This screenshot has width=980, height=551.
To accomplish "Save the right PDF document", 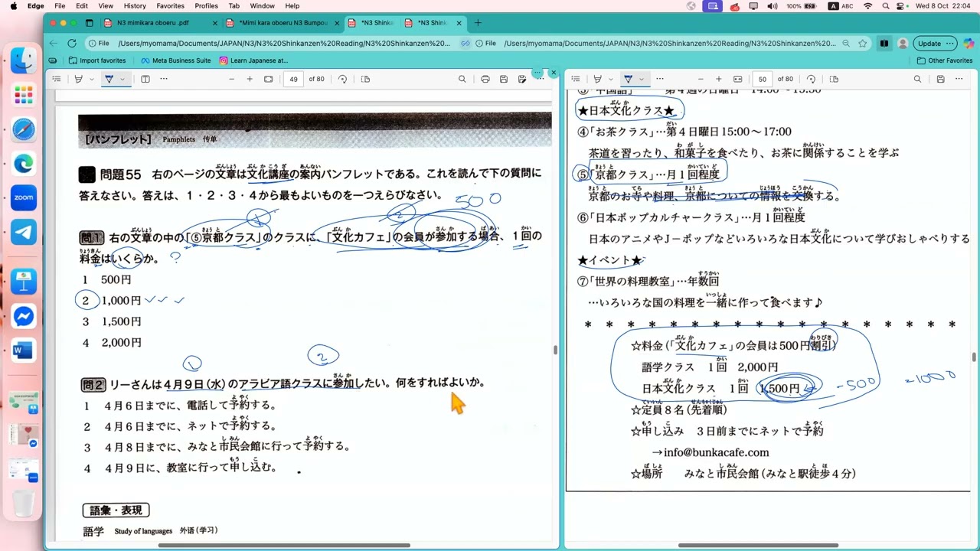I will point(941,79).
